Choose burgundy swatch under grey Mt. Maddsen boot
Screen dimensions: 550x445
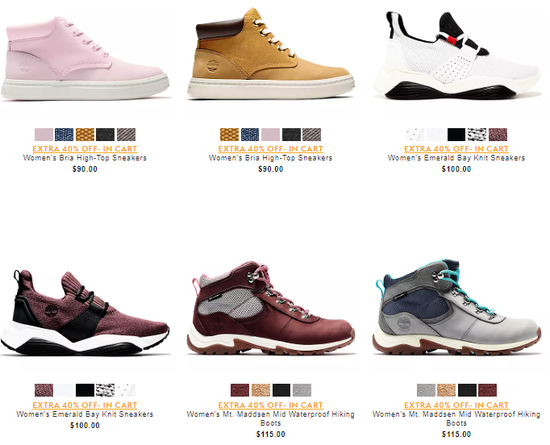(x=488, y=390)
